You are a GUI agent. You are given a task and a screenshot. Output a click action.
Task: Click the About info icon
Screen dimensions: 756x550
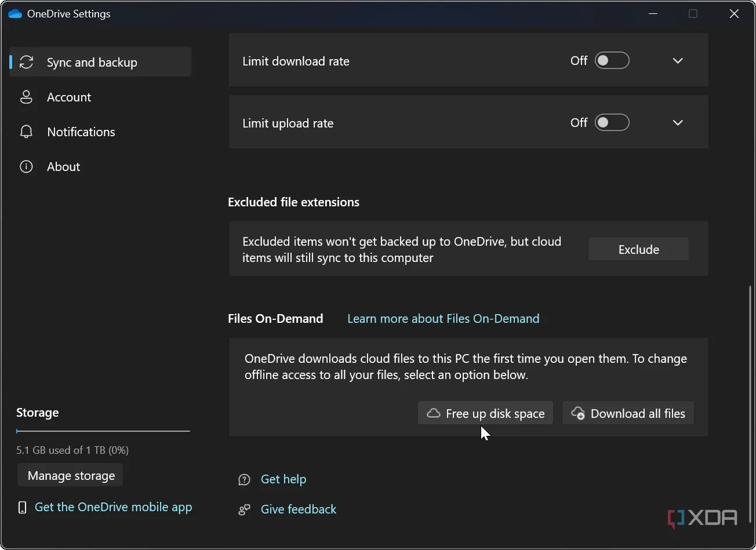pos(26,166)
